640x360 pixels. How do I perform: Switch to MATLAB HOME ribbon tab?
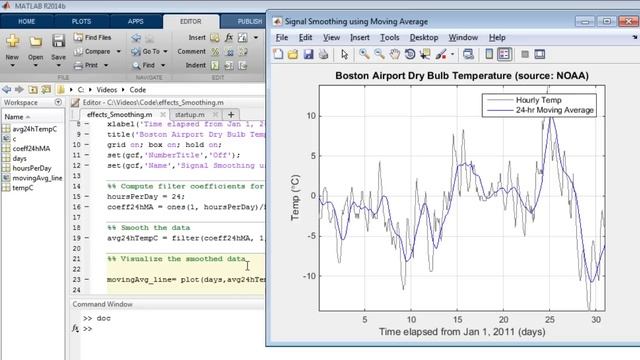click(27, 21)
